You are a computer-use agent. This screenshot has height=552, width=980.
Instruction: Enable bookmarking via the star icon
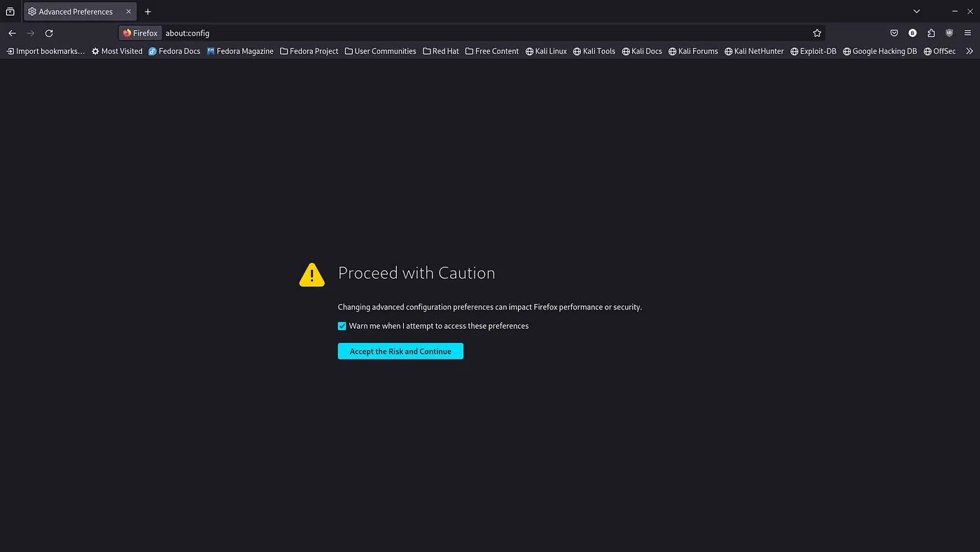click(817, 33)
